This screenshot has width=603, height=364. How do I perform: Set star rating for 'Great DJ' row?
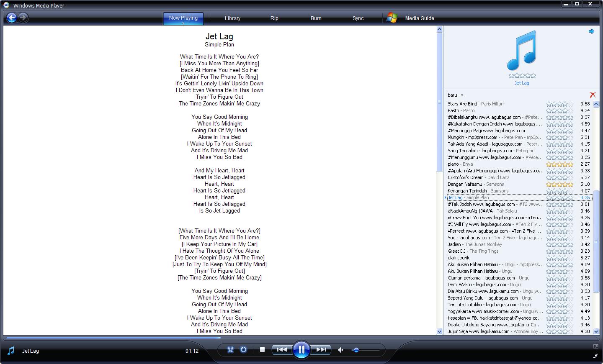(x=559, y=251)
